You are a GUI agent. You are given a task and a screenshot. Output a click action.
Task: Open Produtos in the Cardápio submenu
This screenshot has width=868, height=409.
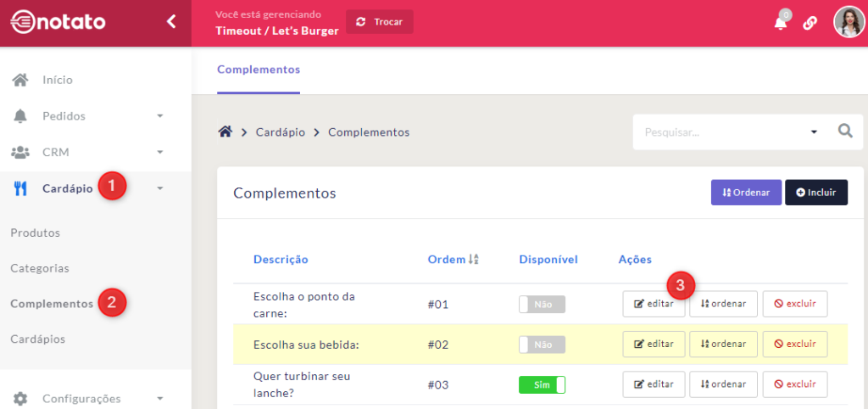click(36, 233)
